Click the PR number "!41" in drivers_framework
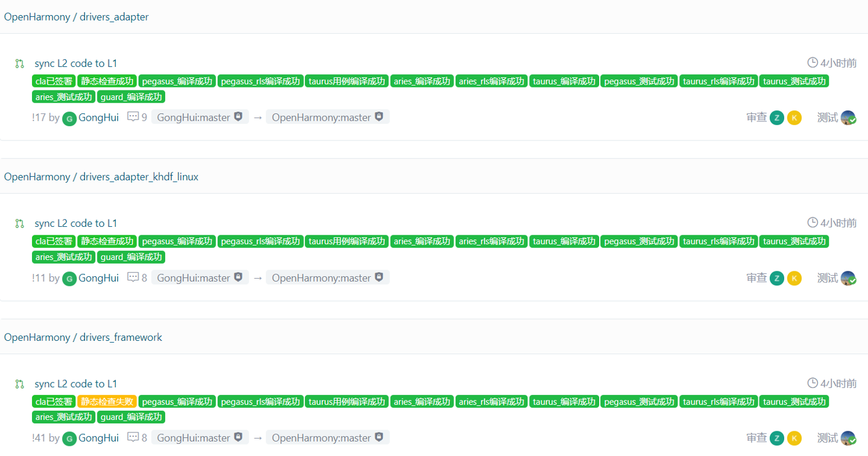Screen dimensions: 868x456 pyautogui.click(x=39, y=439)
